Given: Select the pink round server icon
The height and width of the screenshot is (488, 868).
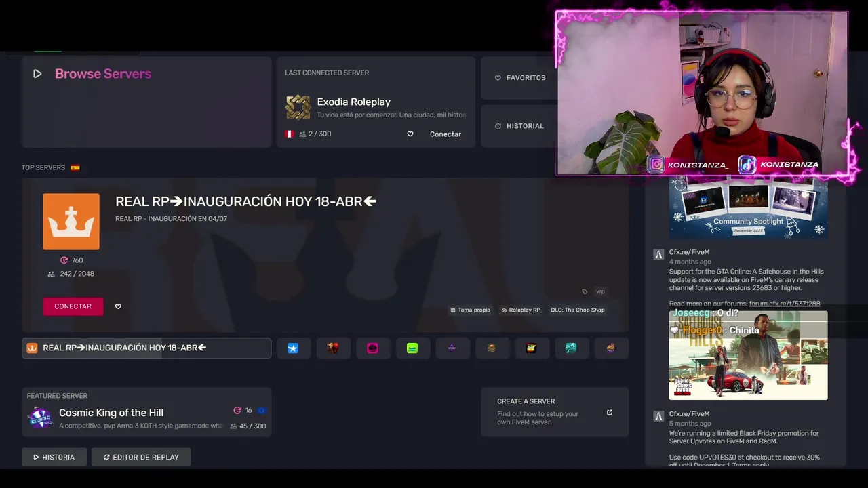Looking at the screenshot, I should coord(373,348).
